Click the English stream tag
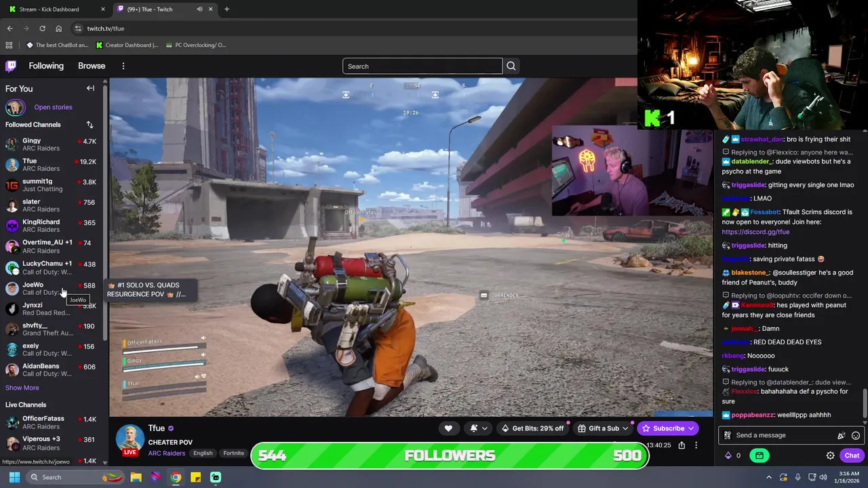 pos(203,453)
